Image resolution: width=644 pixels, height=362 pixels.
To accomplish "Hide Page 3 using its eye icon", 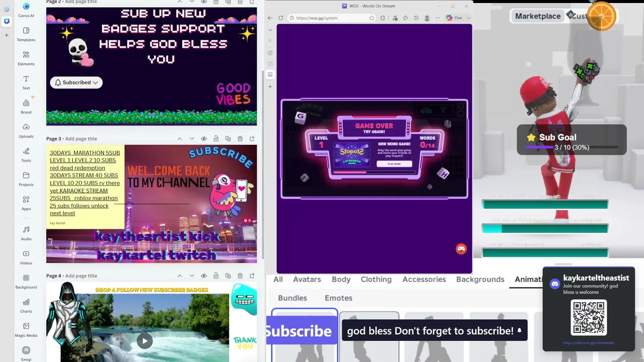I will [x=204, y=139].
